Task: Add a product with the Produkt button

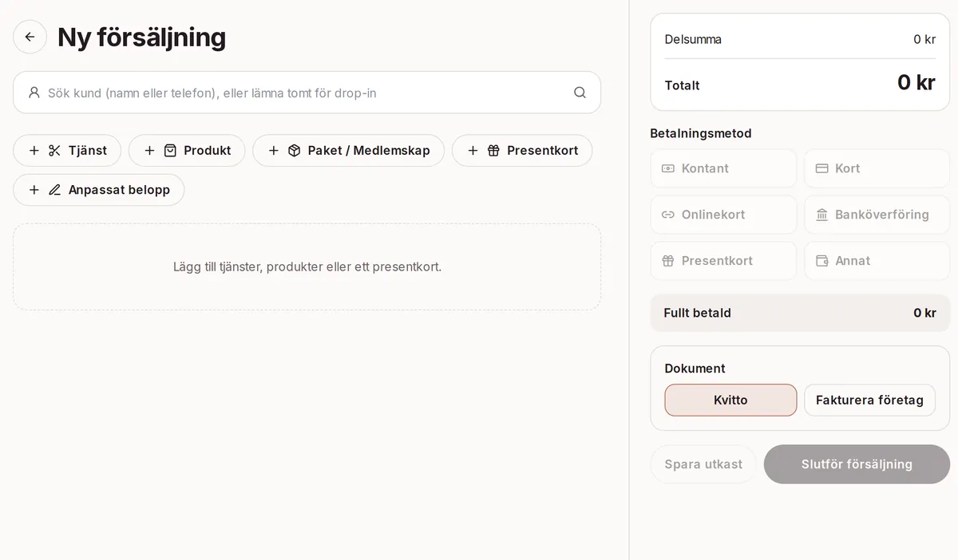Action: [187, 150]
